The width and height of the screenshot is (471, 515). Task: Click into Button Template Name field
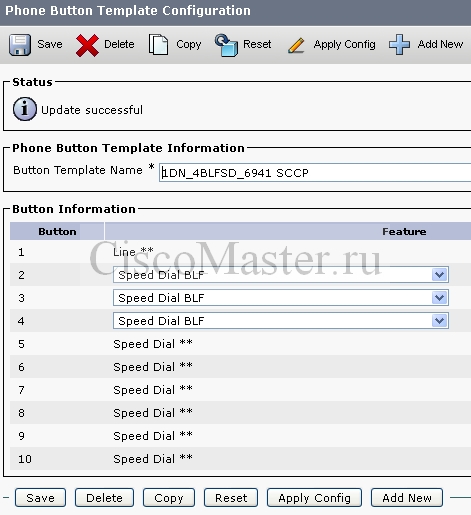point(315,173)
